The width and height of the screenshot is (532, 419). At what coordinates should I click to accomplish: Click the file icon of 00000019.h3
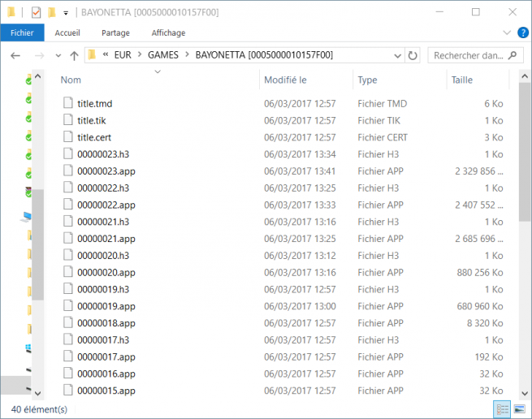68,289
